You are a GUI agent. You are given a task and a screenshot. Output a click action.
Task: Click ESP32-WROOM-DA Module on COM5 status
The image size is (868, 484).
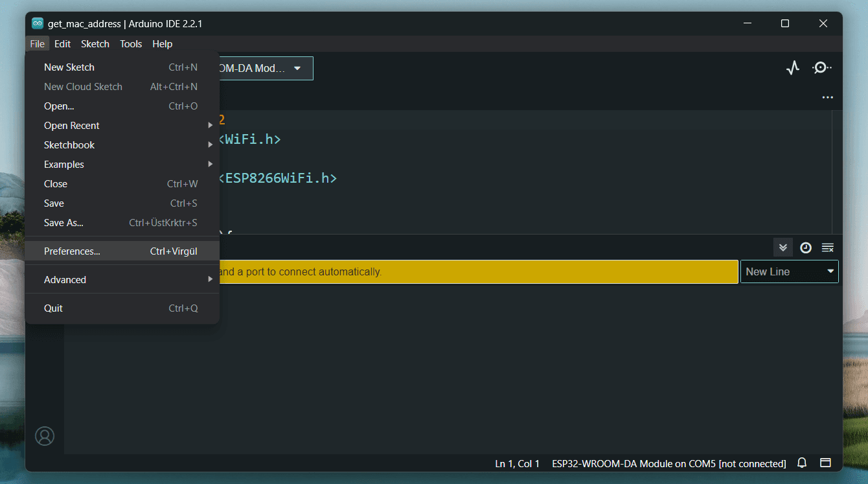669,463
